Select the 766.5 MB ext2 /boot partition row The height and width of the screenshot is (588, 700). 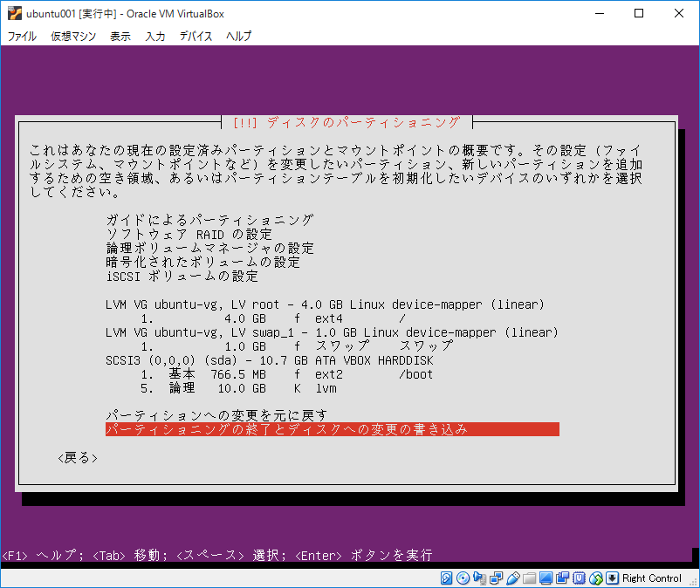click(x=286, y=374)
